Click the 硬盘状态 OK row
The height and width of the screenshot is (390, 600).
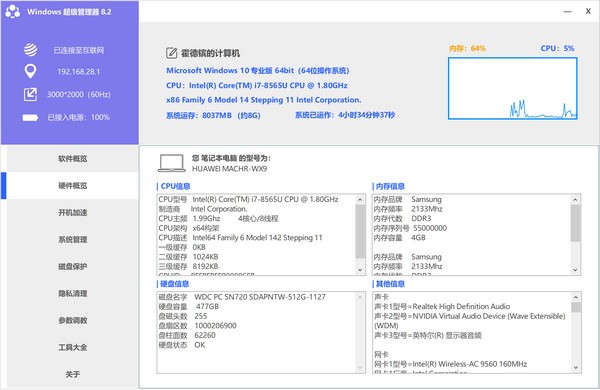click(x=182, y=345)
